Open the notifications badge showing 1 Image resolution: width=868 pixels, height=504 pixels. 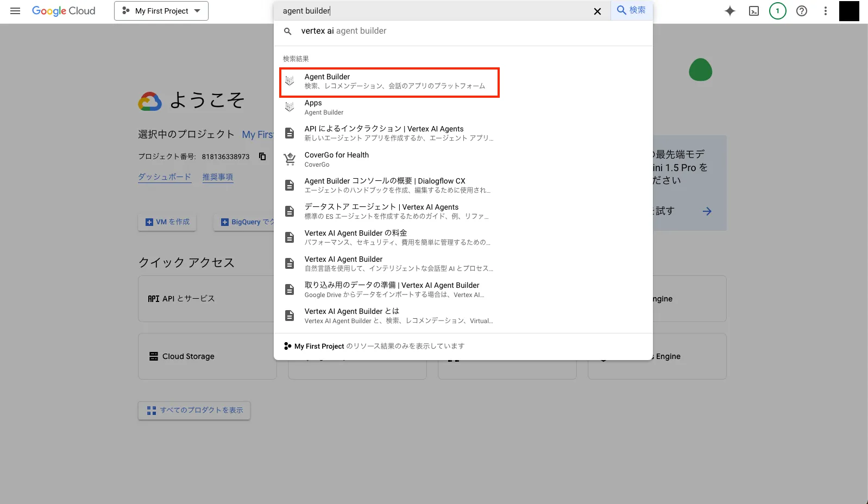click(778, 11)
